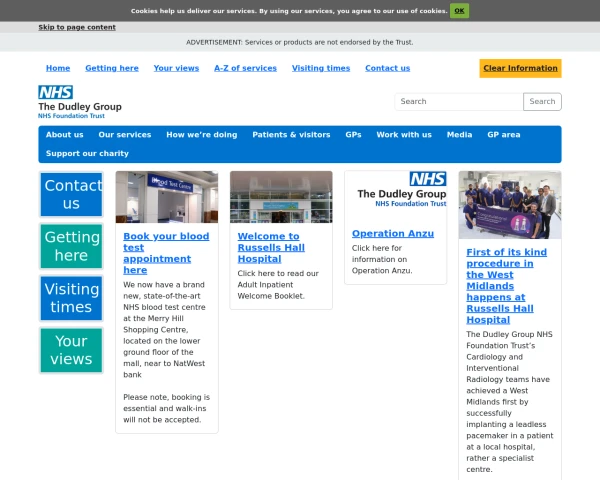Open Welcome to Russells Hall Hospital link

(271, 247)
